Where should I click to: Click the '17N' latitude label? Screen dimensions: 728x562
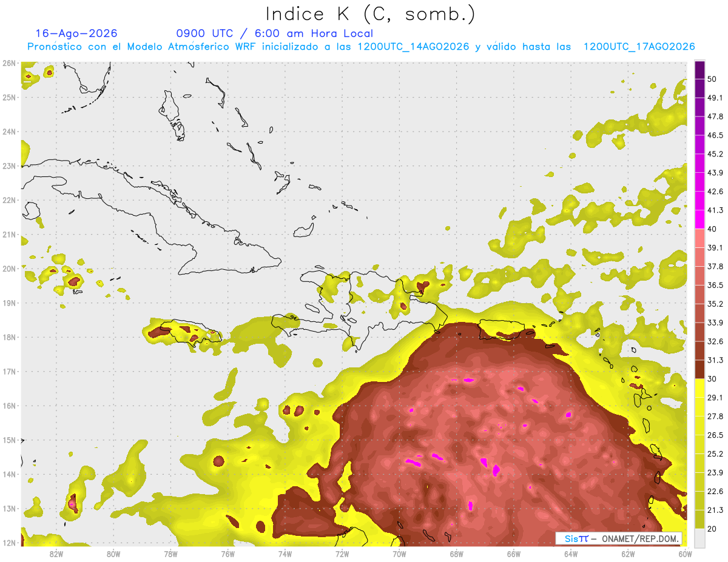(9, 371)
